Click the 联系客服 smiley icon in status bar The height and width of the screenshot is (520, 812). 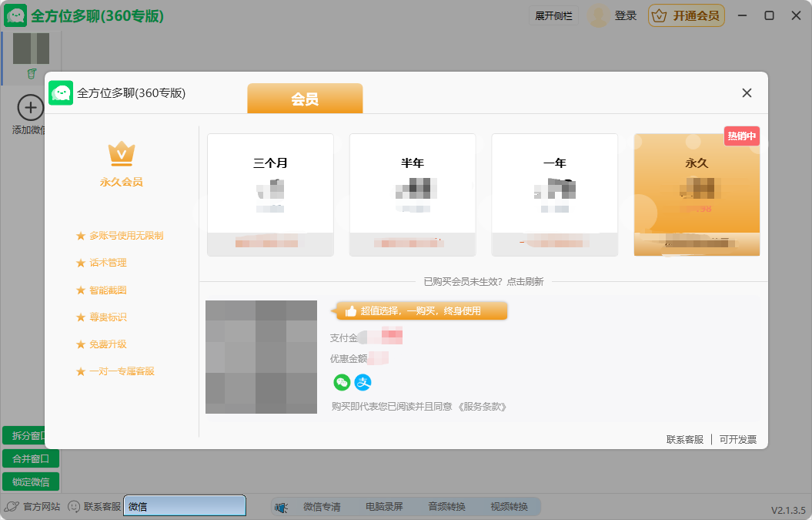72,506
